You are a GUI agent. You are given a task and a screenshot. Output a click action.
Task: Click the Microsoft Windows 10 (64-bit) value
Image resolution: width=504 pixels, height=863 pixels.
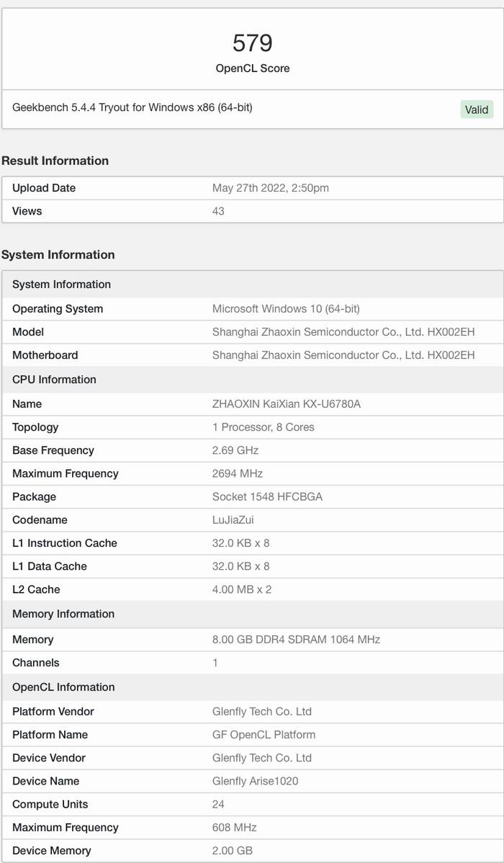pyautogui.click(x=286, y=309)
